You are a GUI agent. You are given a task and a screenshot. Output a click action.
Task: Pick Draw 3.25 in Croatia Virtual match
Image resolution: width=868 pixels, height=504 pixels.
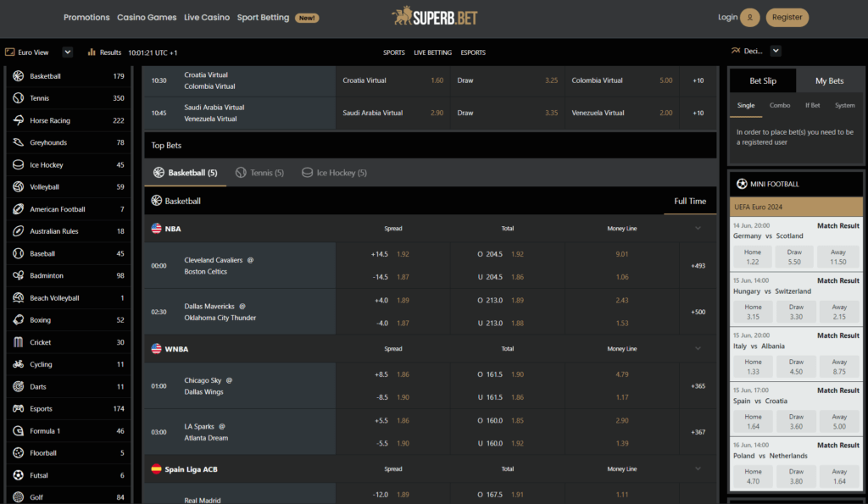coord(509,80)
